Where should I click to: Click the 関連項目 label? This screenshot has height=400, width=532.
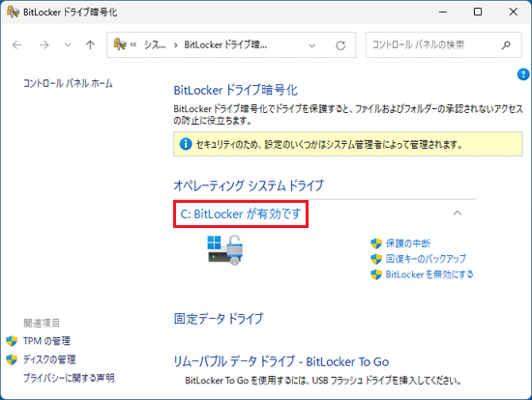42,323
